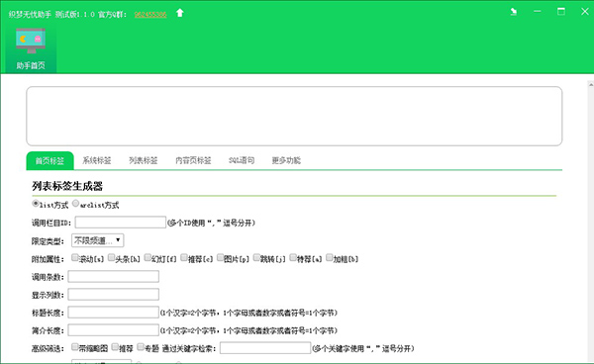
Task: Check the 推荐[c] attribute checkbox
Action: pyautogui.click(x=184, y=258)
